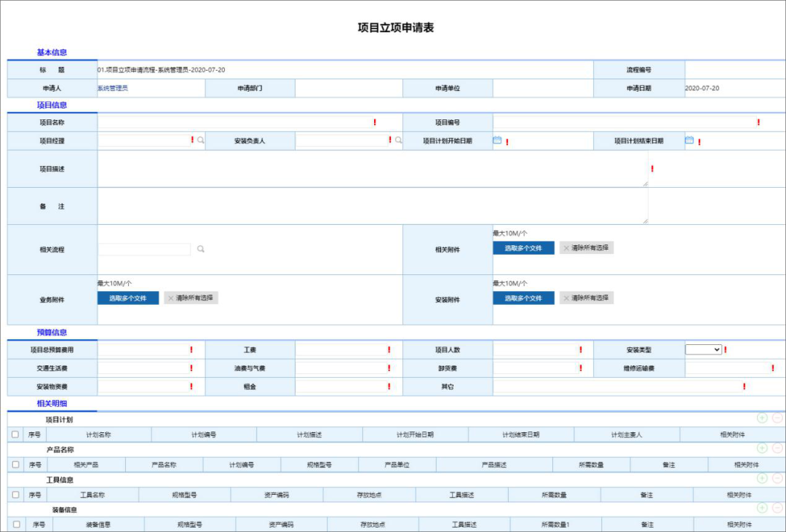Click the 申请单位 label cell
The width and height of the screenshot is (786, 532).
pyautogui.click(x=448, y=88)
